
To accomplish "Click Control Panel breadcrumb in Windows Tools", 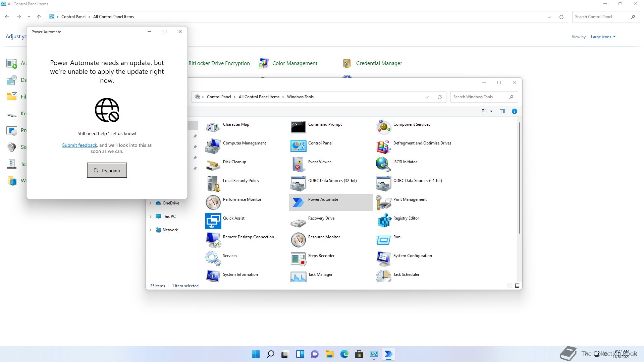I will [219, 97].
